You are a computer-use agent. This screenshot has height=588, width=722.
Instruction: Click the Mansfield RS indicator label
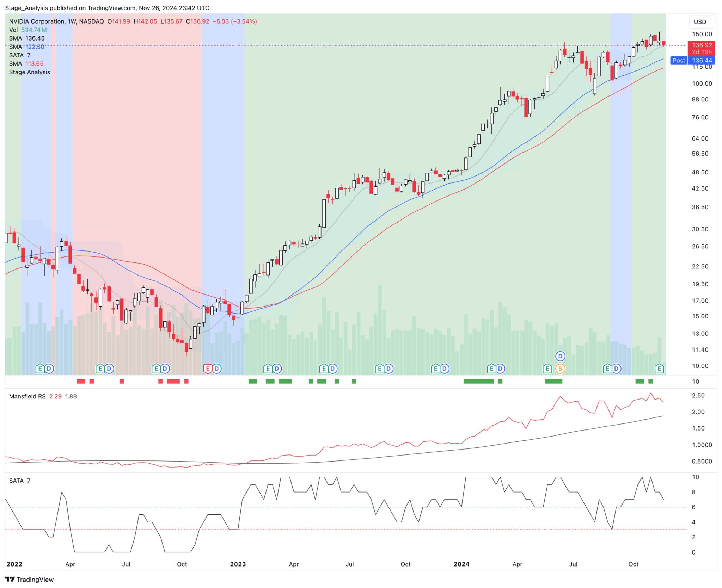point(27,396)
